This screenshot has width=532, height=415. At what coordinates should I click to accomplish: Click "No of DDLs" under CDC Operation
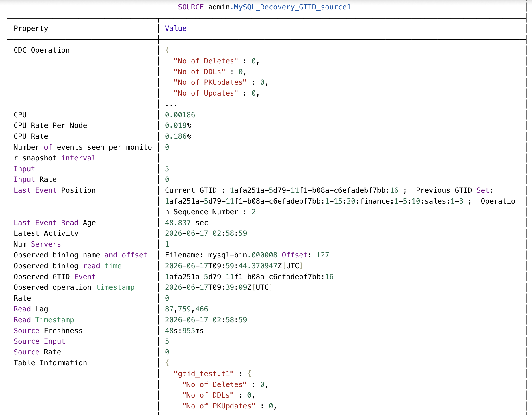199,72
